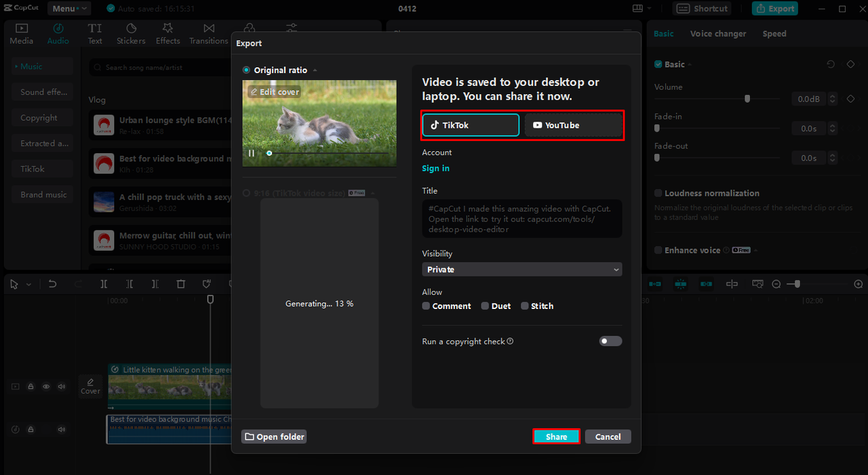The width and height of the screenshot is (868, 475).
Task: Select the Basic tab
Action: click(x=663, y=34)
